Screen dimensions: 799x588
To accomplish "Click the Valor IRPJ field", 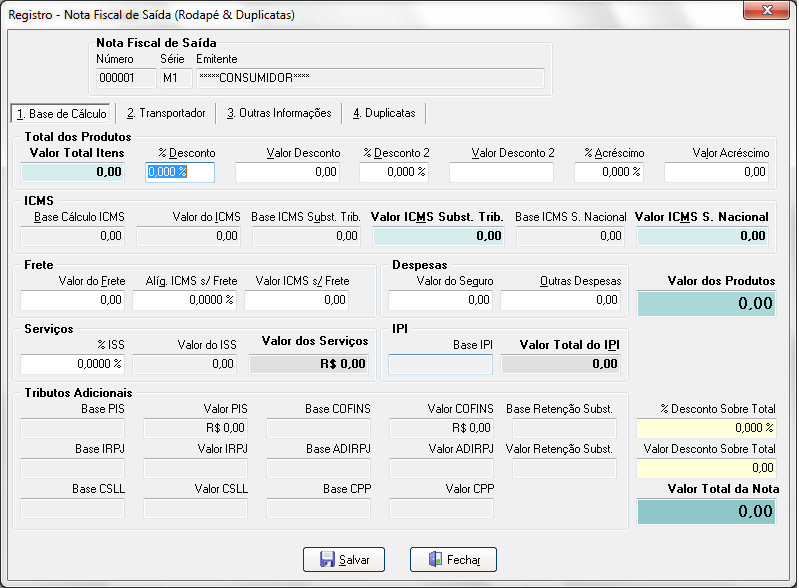I will 196,468.
